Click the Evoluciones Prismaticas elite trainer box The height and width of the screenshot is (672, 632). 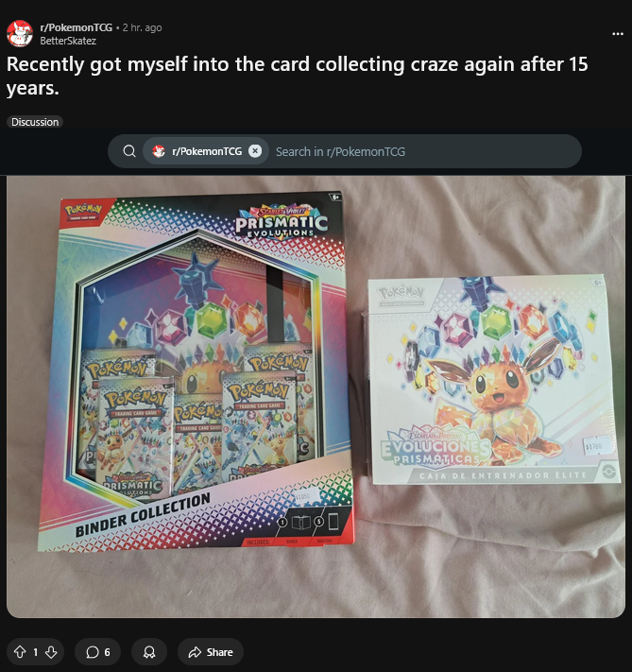[493, 381]
